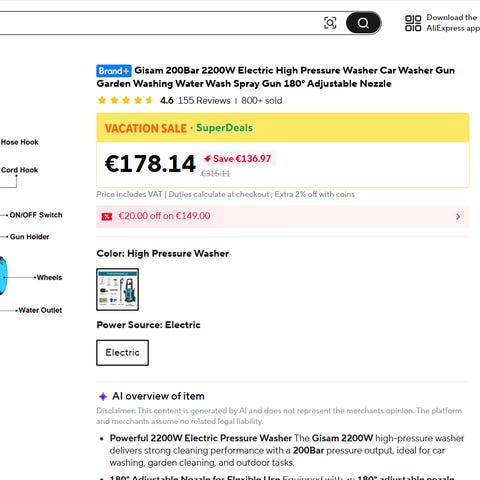Click the VACATION SALE banner
The width and height of the screenshot is (480, 480).
(x=146, y=128)
